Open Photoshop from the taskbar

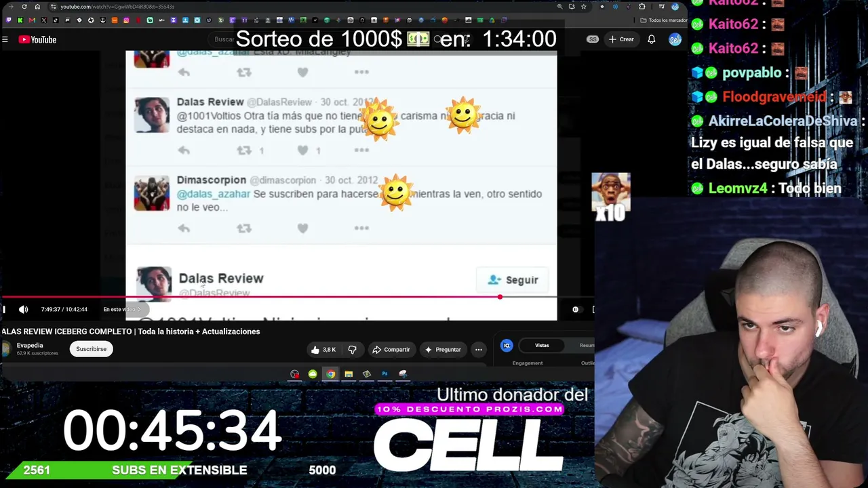[x=384, y=374]
